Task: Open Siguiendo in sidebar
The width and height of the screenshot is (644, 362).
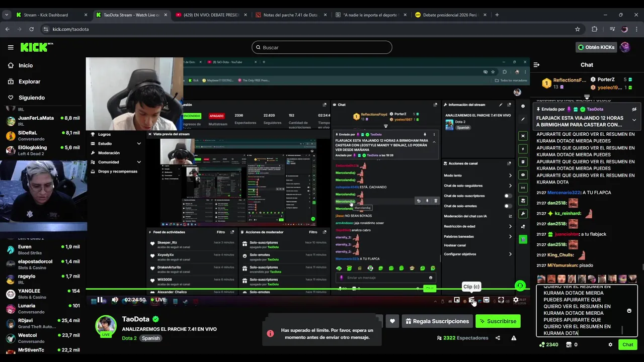Action: (31, 98)
